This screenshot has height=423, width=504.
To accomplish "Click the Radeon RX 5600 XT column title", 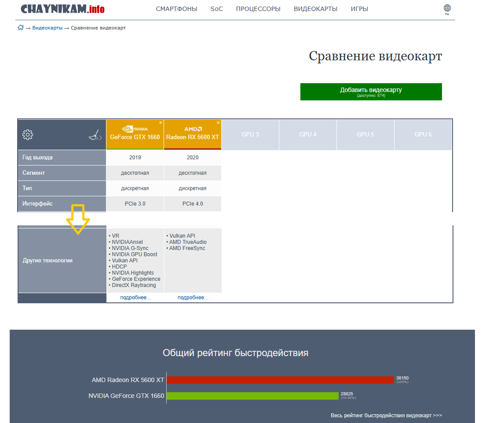I will click(x=193, y=137).
